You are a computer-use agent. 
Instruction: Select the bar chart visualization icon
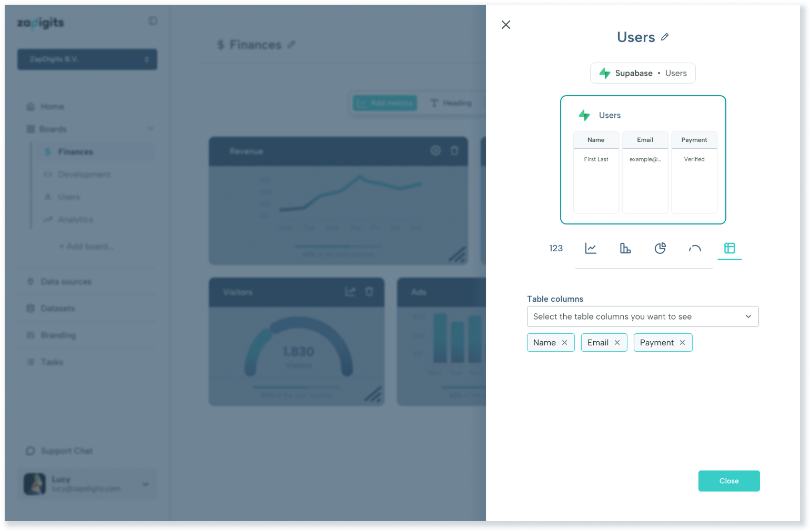point(625,249)
